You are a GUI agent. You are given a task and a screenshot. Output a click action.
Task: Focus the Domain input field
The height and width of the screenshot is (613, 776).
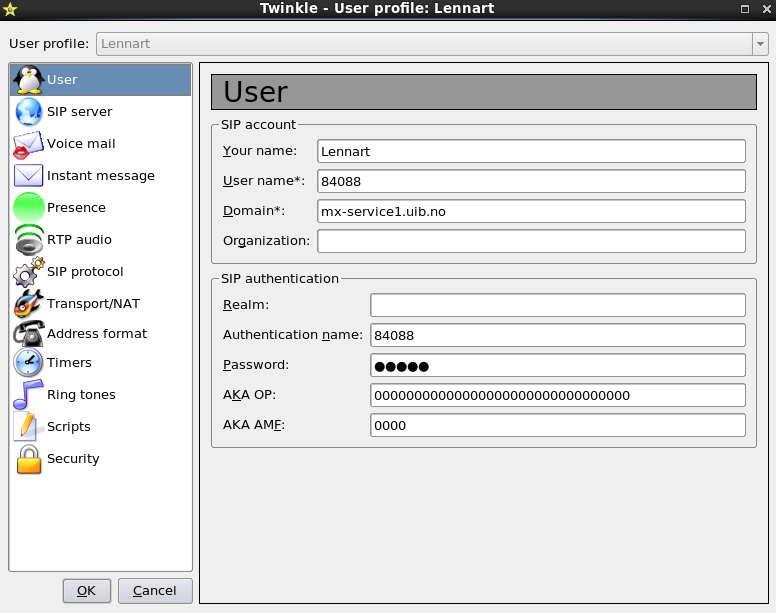coord(531,211)
